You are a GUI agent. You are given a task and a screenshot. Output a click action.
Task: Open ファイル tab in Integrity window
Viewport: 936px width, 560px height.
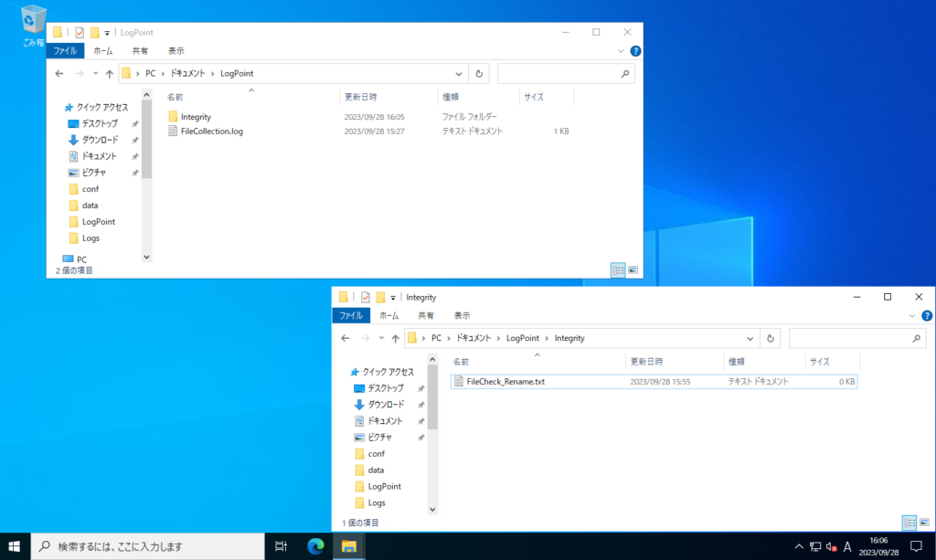pos(351,315)
